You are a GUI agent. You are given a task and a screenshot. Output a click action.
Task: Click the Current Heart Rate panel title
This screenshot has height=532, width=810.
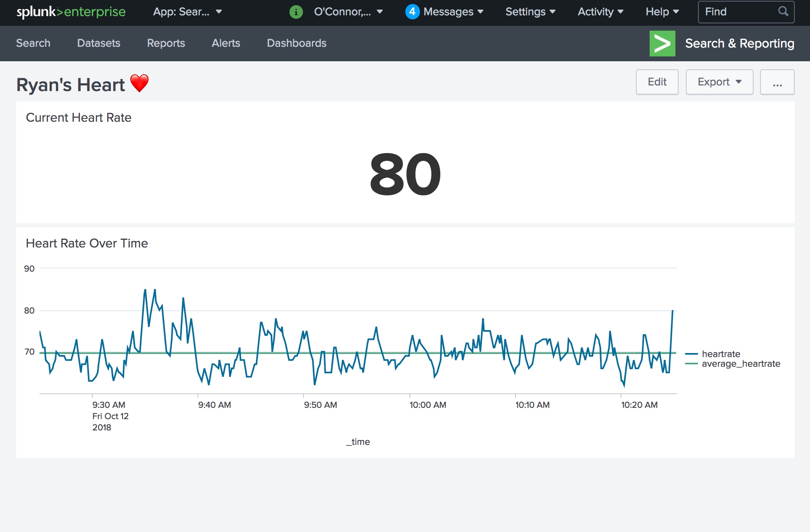coord(79,118)
